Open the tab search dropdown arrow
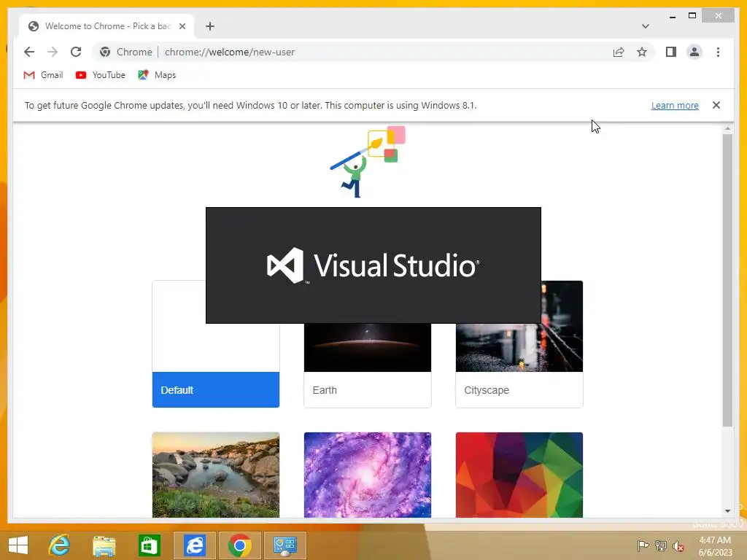This screenshot has width=747, height=560. tap(645, 26)
